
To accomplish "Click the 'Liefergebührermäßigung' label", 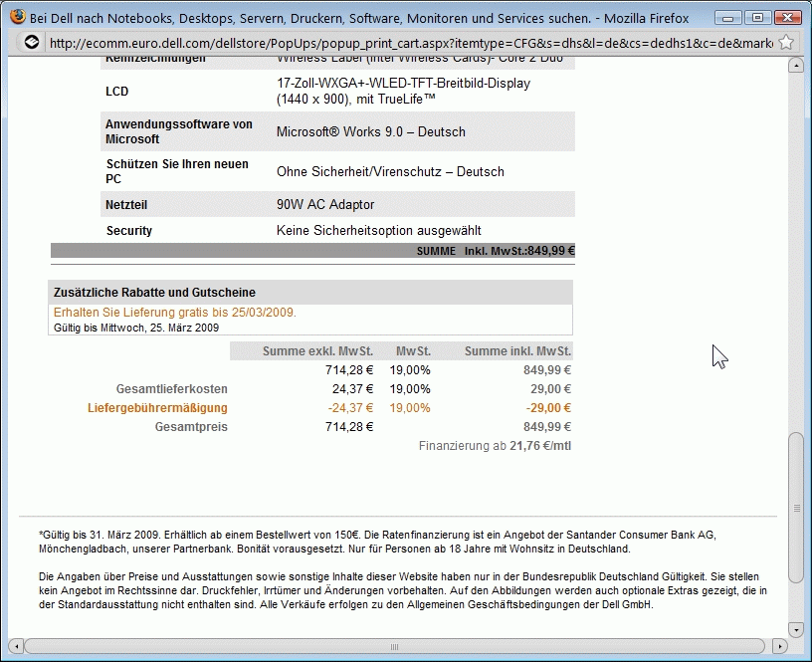I will point(157,408).
